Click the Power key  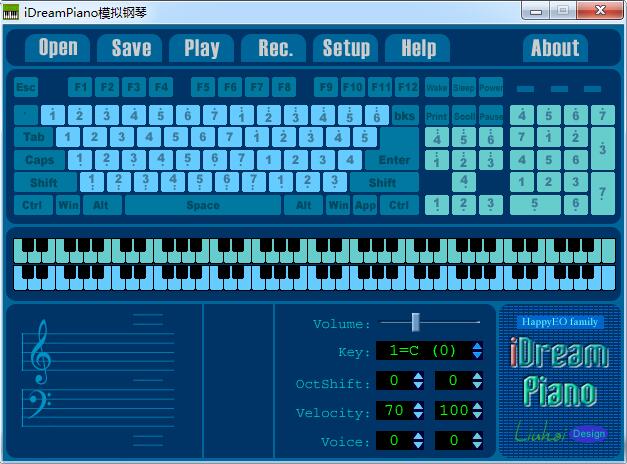pos(491,87)
